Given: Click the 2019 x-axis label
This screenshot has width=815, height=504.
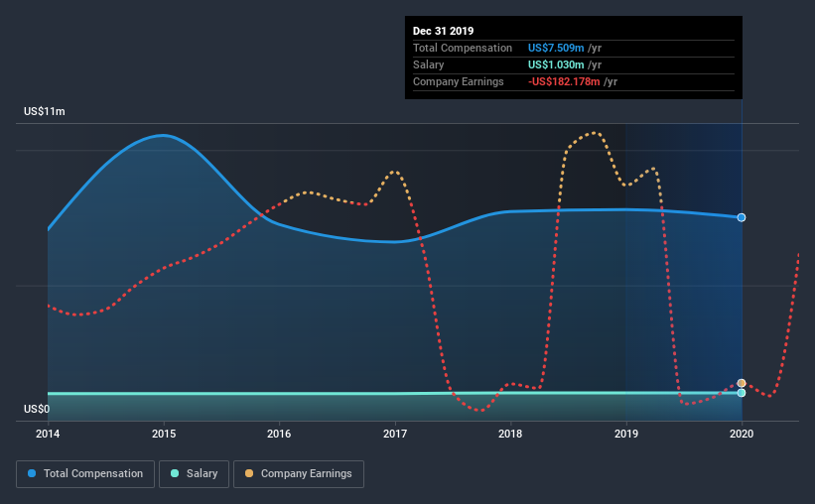Looking at the screenshot, I should pos(626,434).
